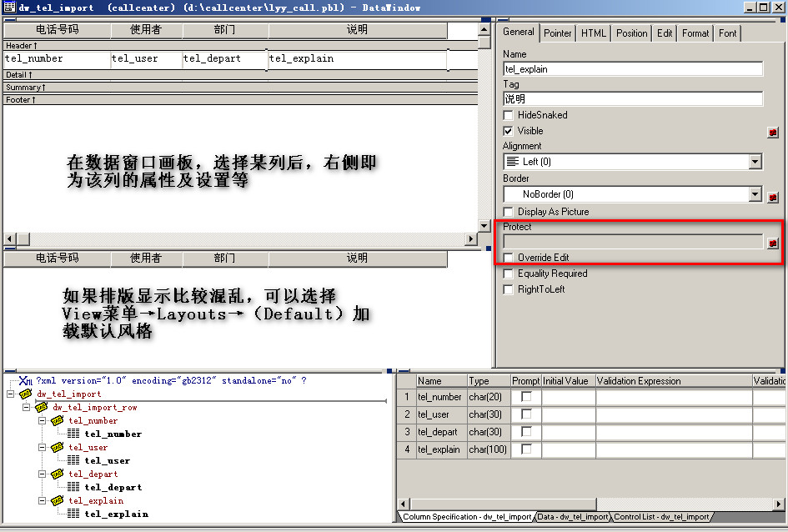
Task: Check the Prompt box for tel_user row
Action: (x=526, y=414)
